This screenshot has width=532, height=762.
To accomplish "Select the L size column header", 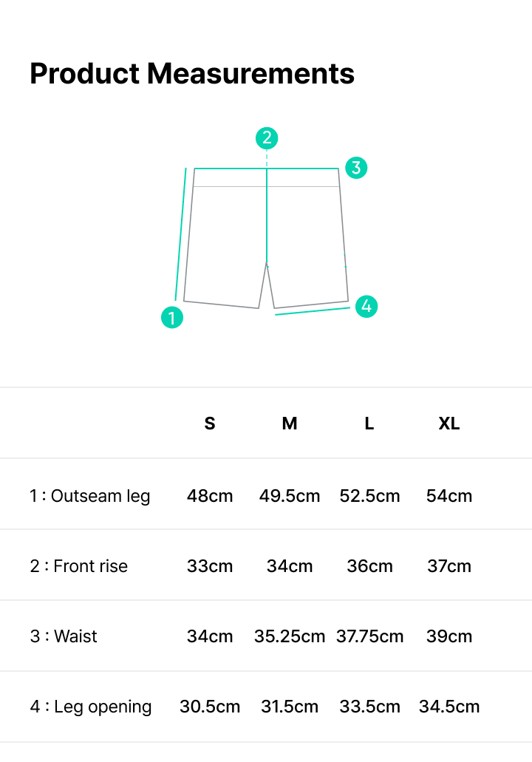I will click(x=369, y=423).
